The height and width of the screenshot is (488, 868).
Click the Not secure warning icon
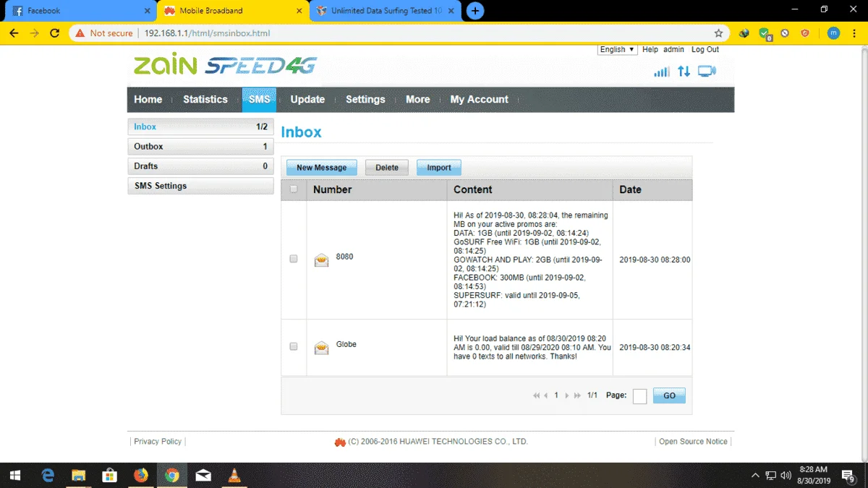(x=79, y=33)
